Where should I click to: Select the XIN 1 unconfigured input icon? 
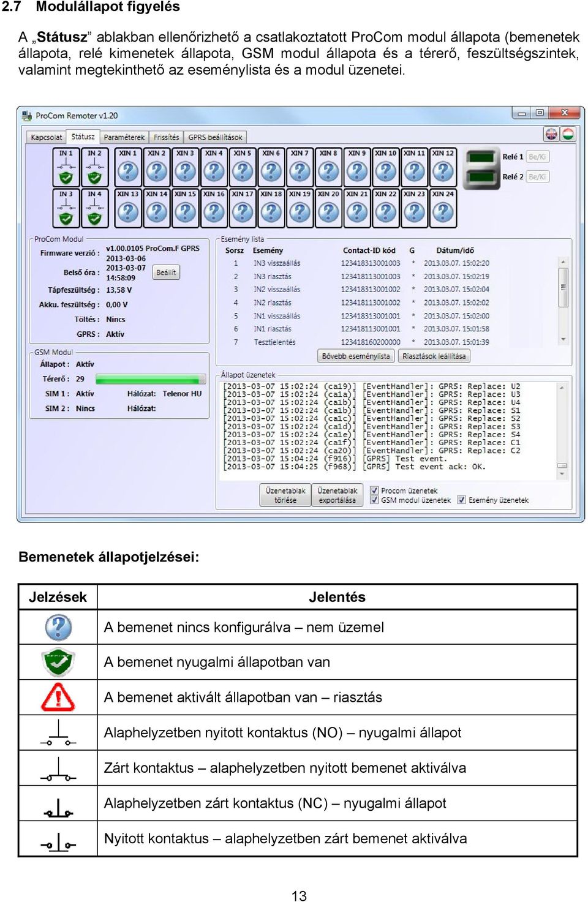[x=128, y=167]
